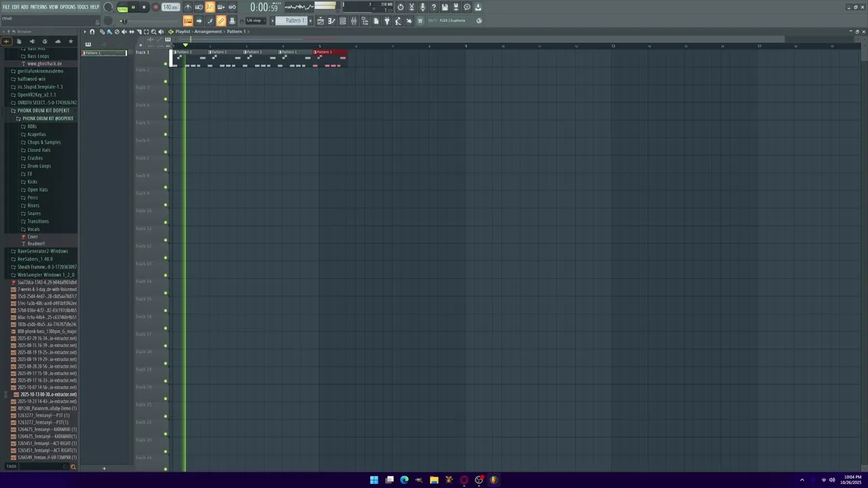Toggle the Track 1 mute LED
This screenshot has width=868, height=488.
pos(165,64)
